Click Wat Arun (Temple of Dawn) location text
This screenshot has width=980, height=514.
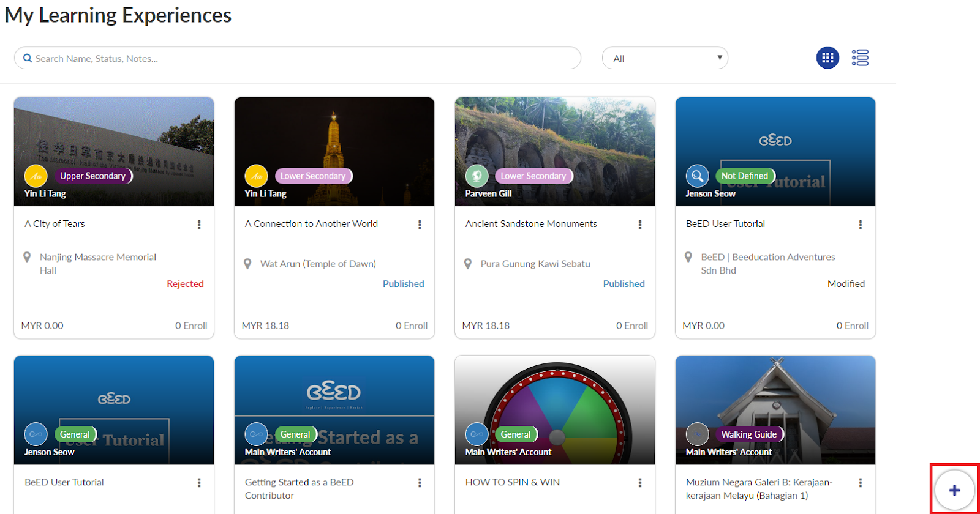tap(318, 264)
